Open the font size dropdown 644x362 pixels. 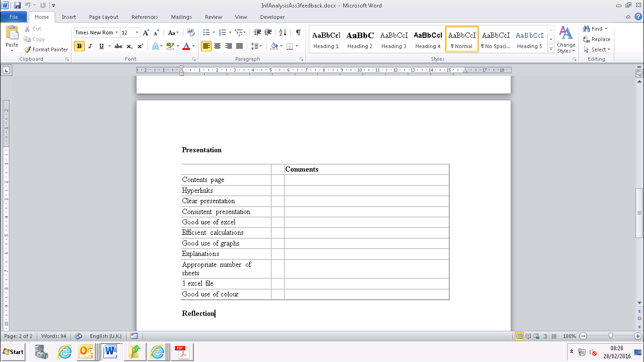[137, 33]
